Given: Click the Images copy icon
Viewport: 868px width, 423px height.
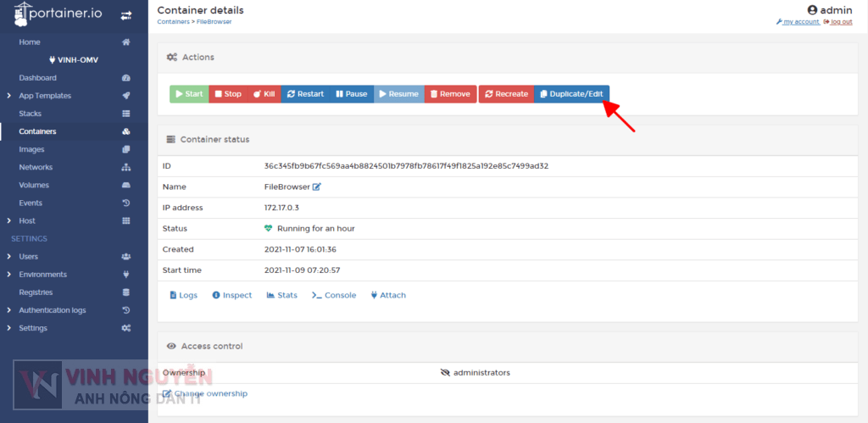Looking at the screenshot, I should (126, 149).
